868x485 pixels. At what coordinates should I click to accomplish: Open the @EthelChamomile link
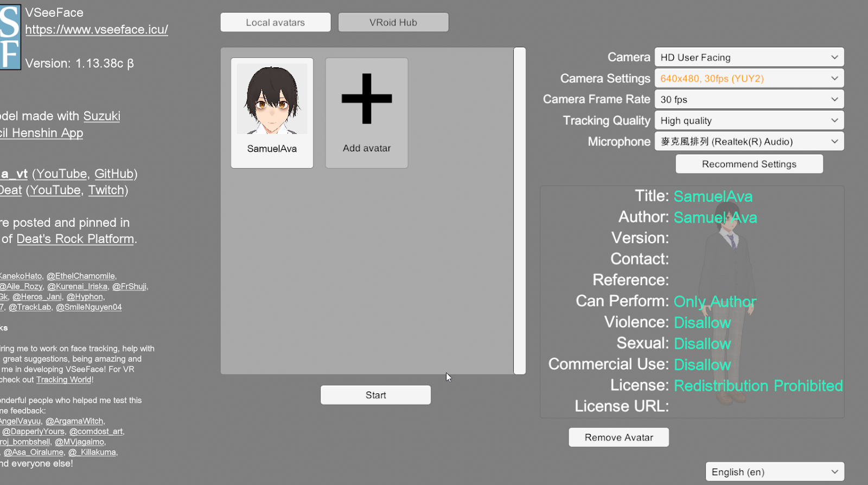click(x=81, y=276)
